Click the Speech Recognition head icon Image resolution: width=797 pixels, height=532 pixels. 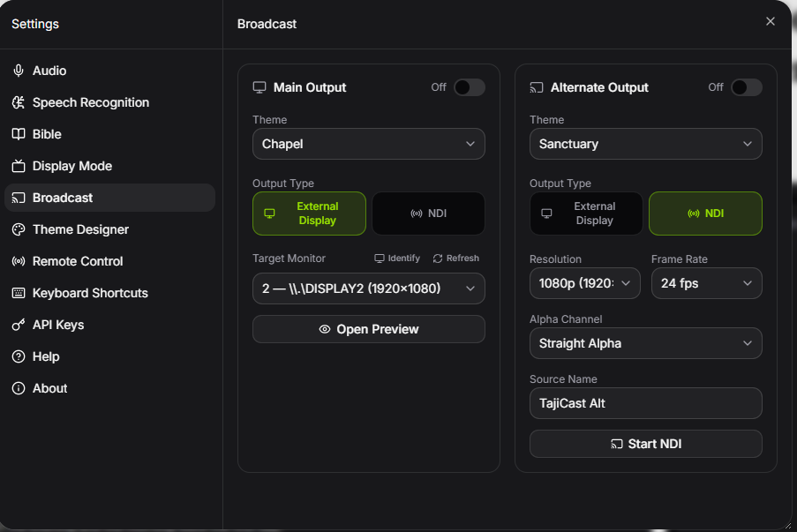click(19, 102)
